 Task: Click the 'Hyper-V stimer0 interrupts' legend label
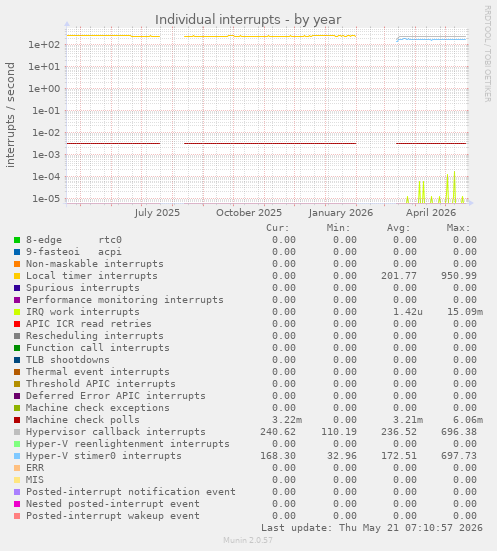tap(104, 456)
